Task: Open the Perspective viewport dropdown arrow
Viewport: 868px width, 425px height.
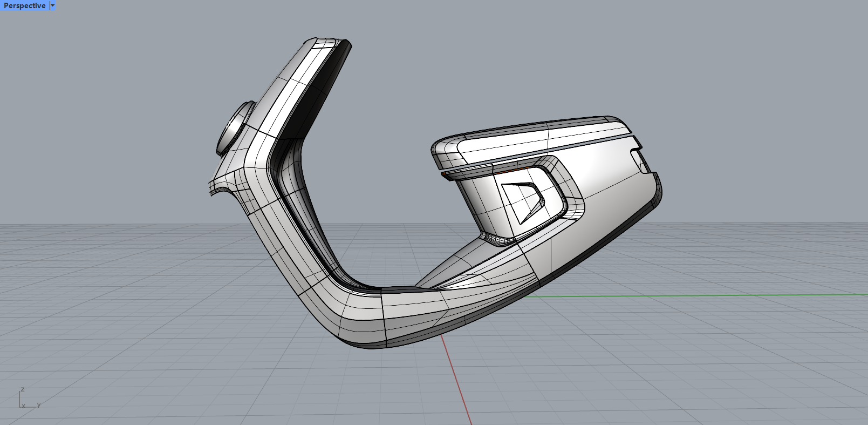Action: tap(52, 5)
